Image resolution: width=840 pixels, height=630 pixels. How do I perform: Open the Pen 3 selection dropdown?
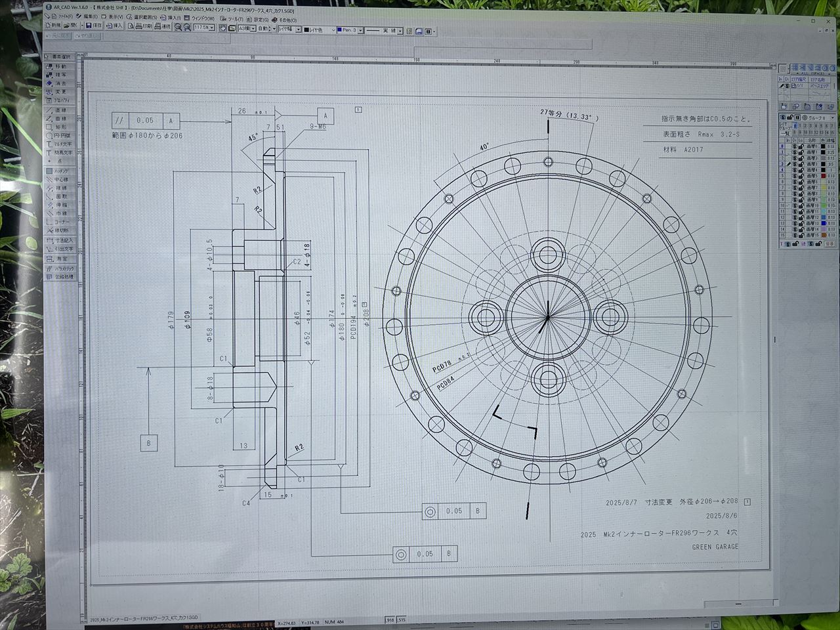pyautogui.click(x=360, y=30)
